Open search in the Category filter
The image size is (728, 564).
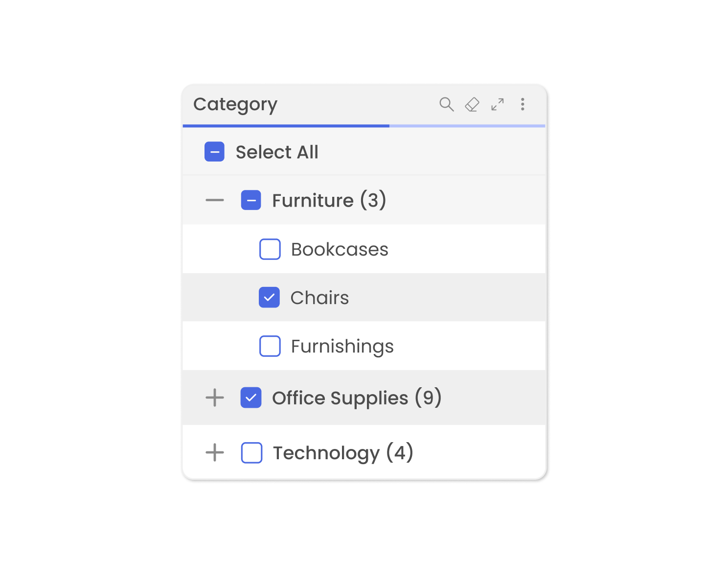(x=446, y=104)
